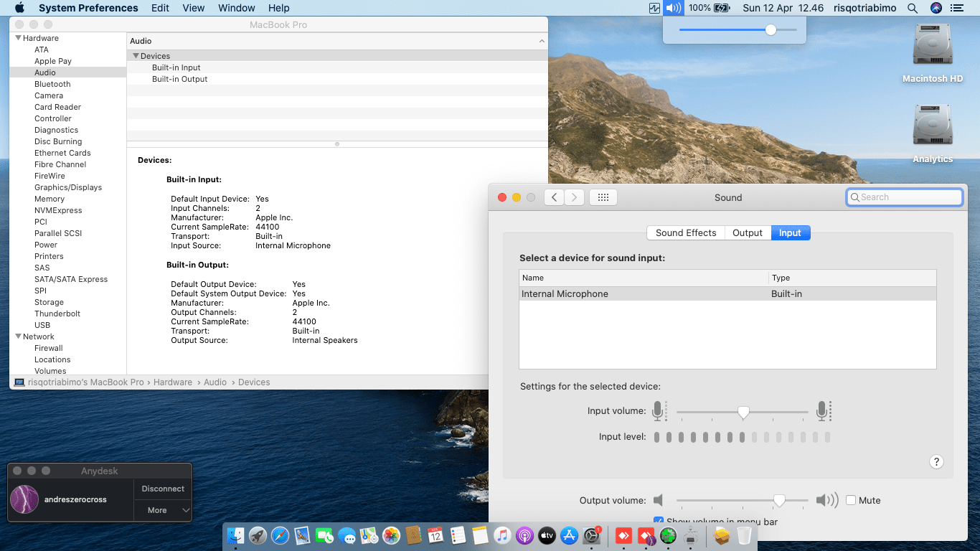Screen dimensions: 980x551
Task: Open Apple TV from the Dock
Action: pyautogui.click(x=547, y=535)
